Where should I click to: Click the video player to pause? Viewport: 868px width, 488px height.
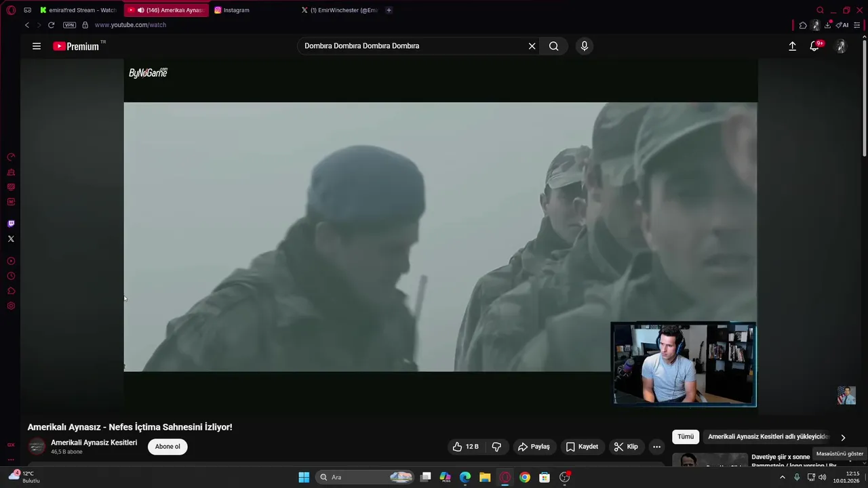pos(440,237)
